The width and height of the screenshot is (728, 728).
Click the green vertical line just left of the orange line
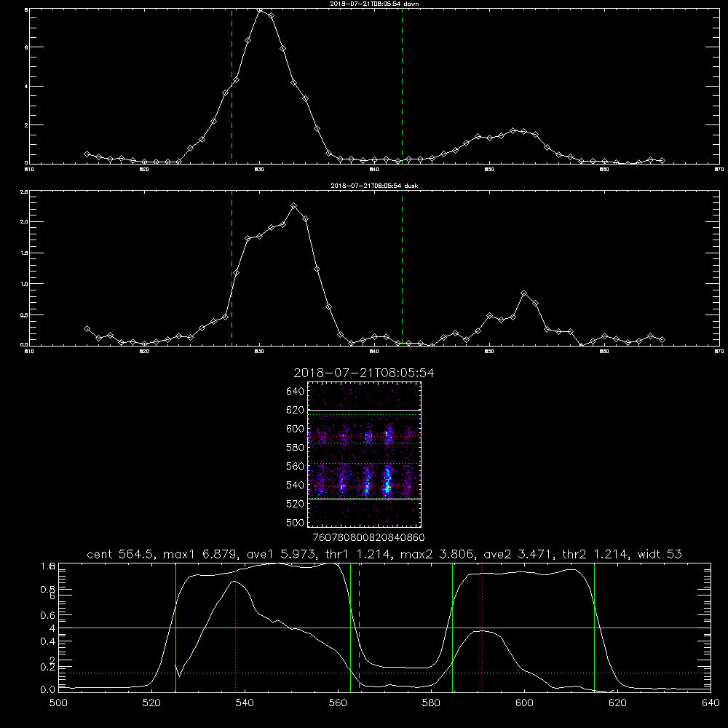tap(351, 627)
